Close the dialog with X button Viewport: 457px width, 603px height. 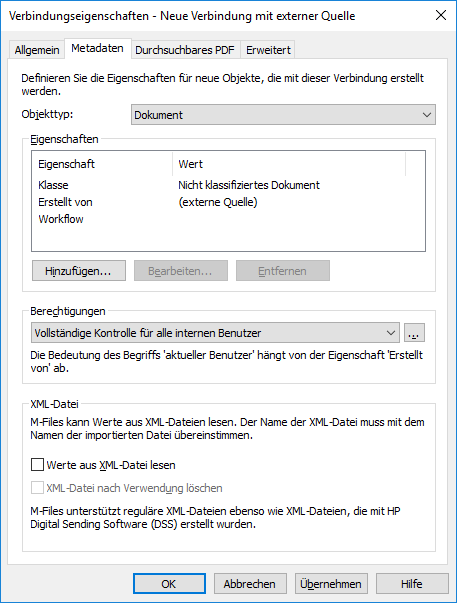(x=441, y=15)
